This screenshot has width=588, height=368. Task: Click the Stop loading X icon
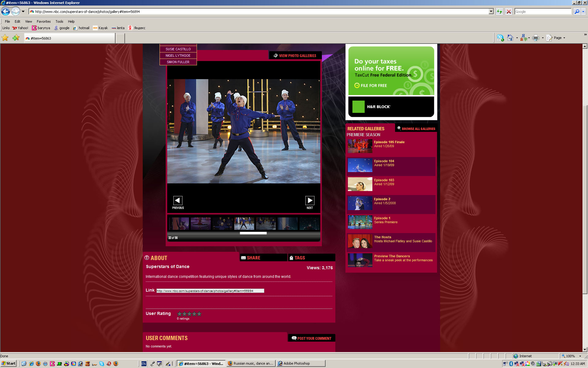tap(509, 12)
